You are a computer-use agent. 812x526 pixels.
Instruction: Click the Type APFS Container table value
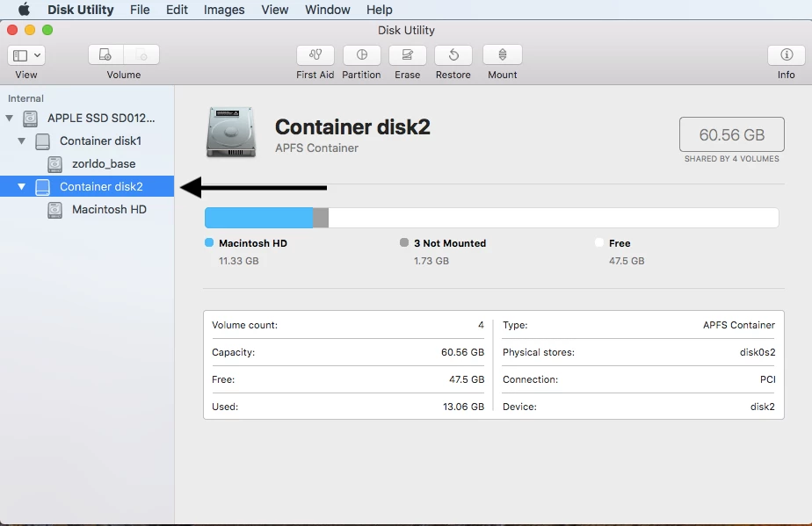[x=739, y=325]
